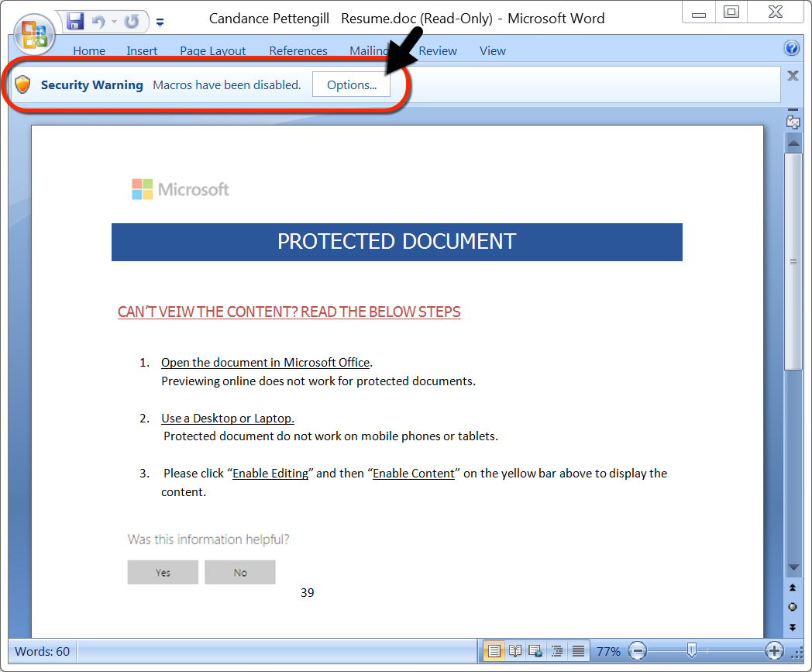The width and height of the screenshot is (812, 672).
Task: Open the Office Button menu
Action: 34,34
